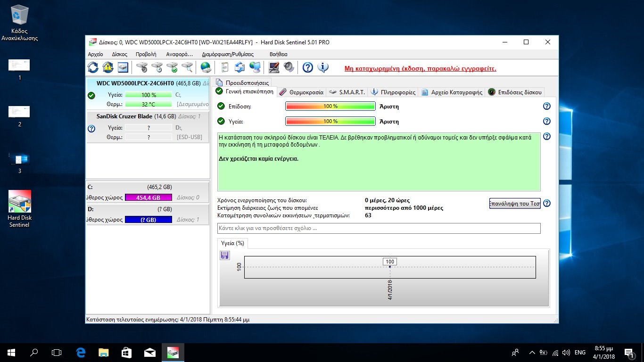Click the blue refresh arrows toolbar icon
Image resolution: width=644 pixels, height=362 pixels.
click(93, 67)
